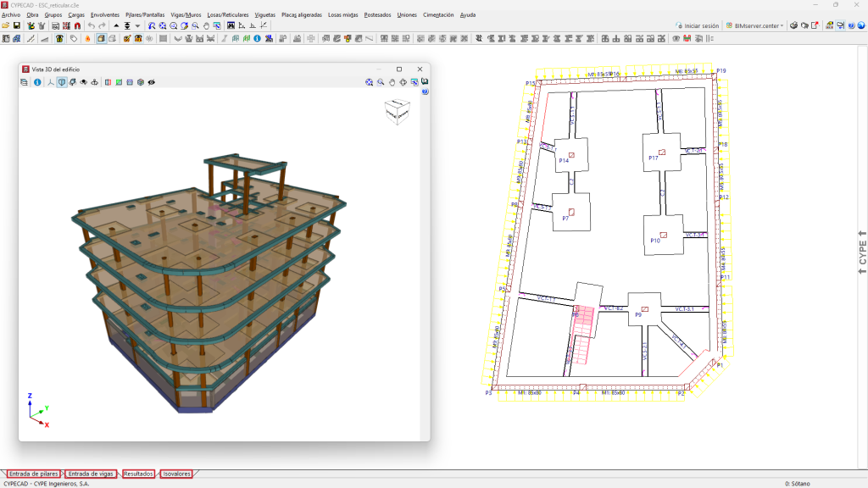868x488 pixels.
Task: Toggle the eye visibility icon in 3D view toolbar
Action: (151, 82)
